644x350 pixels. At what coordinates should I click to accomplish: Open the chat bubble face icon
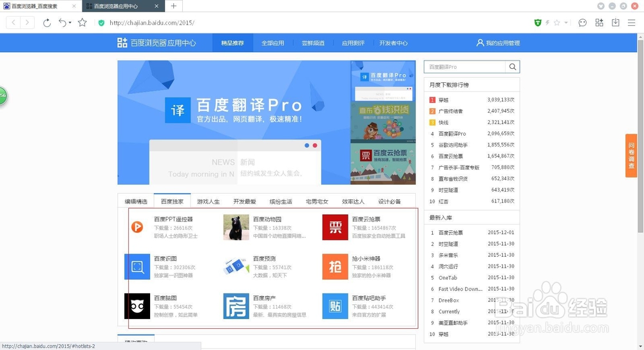(582, 23)
